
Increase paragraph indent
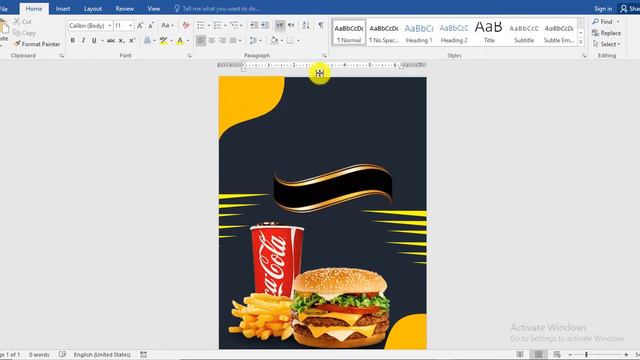point(265,25)
